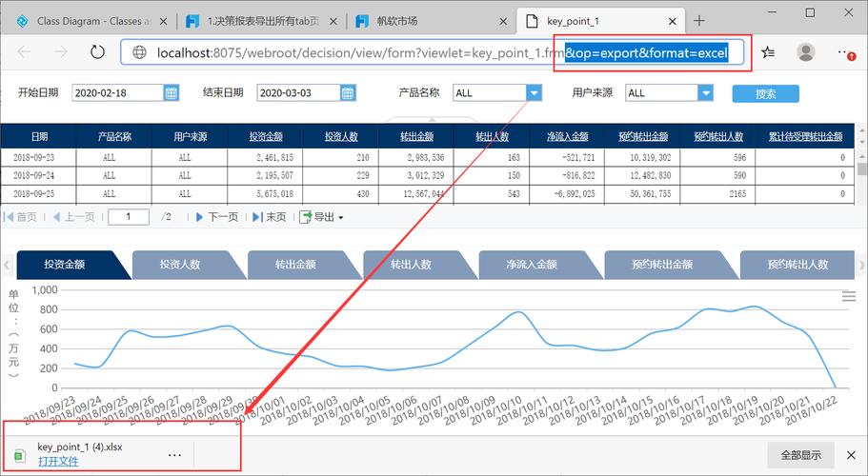Sort by 净流入金额 column header
Screen dimensions: 868x476
tap(568, 136)
